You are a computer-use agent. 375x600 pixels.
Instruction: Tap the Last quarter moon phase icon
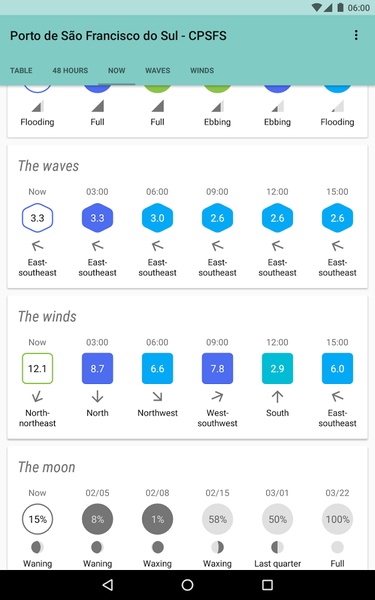click(277, 547)
